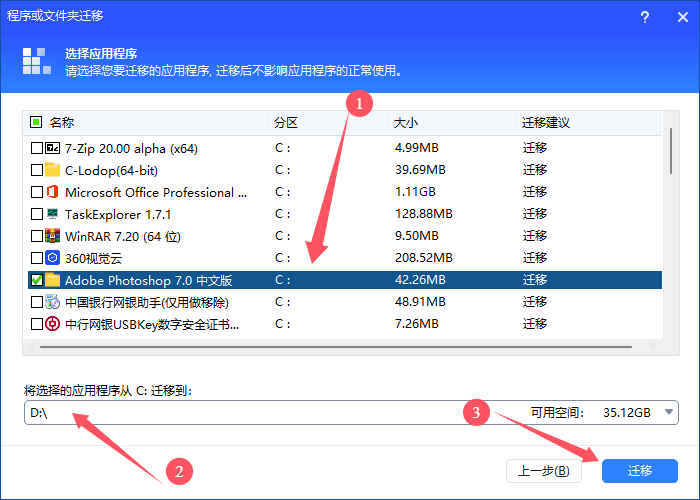Click the 1.11GB size value
The width and height of the screenshot is (700, 500).
[x=415, y=192]
